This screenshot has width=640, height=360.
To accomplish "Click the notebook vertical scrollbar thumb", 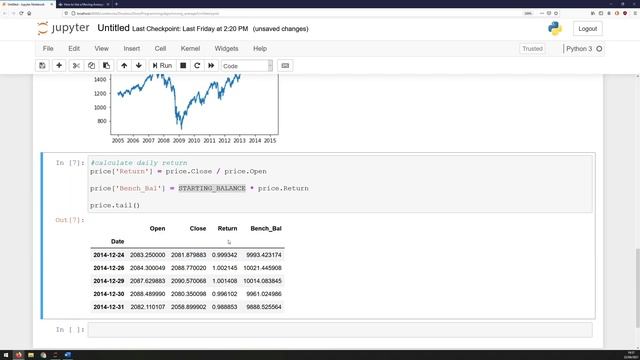I will [637, 288].
